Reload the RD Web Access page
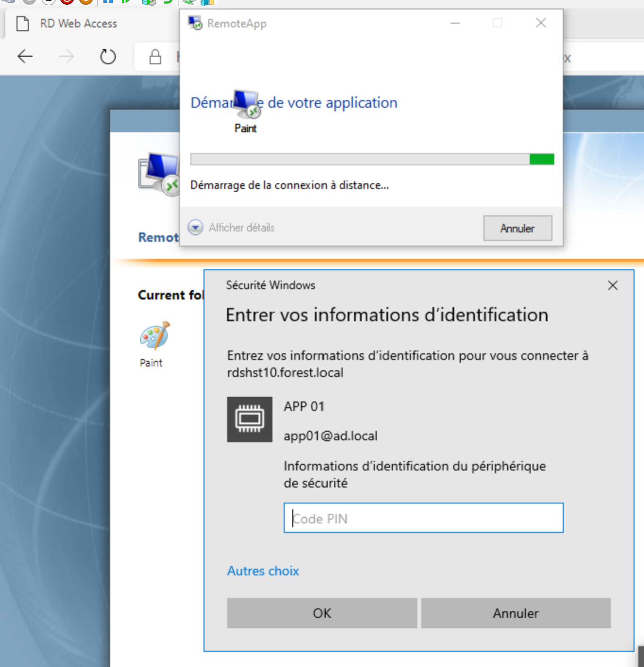This screenshot has width=644, height=667. coord(108,57)
